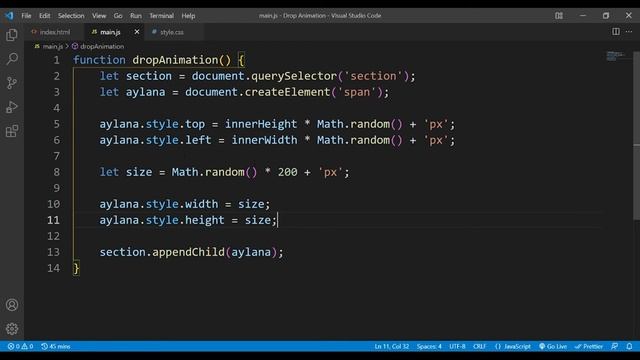This screenshot has height=360, width=640.
Task: Open the Accounts menu icon
Action: point(12,305)
